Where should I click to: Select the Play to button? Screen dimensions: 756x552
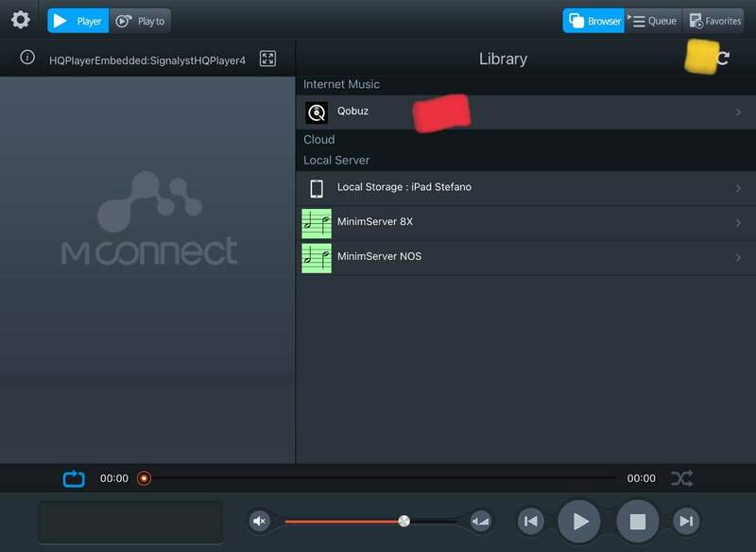point(141,21)
